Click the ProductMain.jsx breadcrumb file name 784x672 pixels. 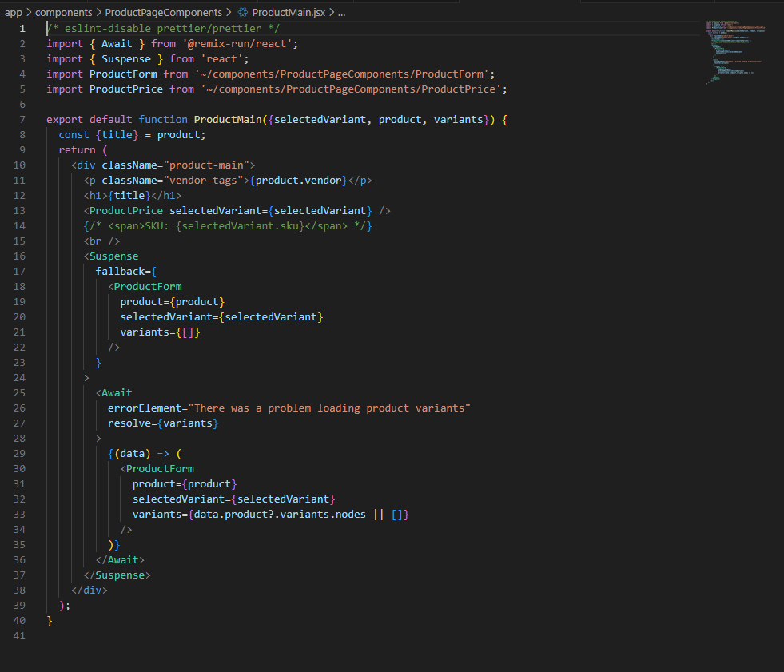[x=289, y=13]
